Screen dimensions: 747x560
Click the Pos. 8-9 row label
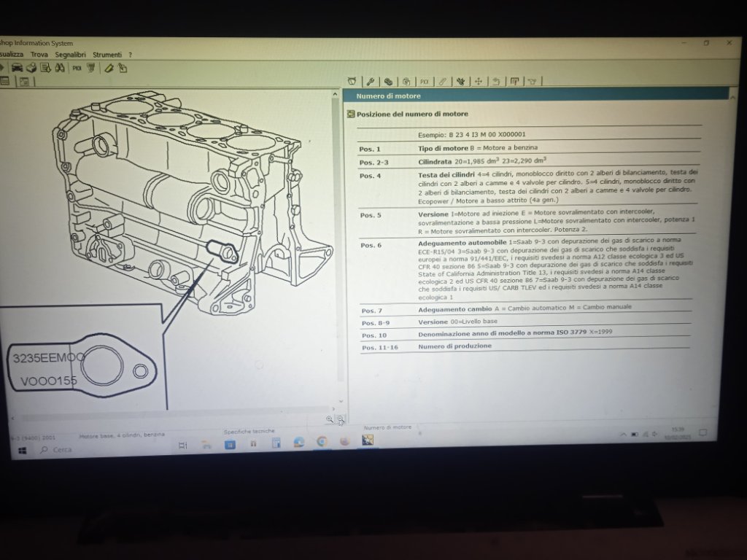[x=376, y=323]
